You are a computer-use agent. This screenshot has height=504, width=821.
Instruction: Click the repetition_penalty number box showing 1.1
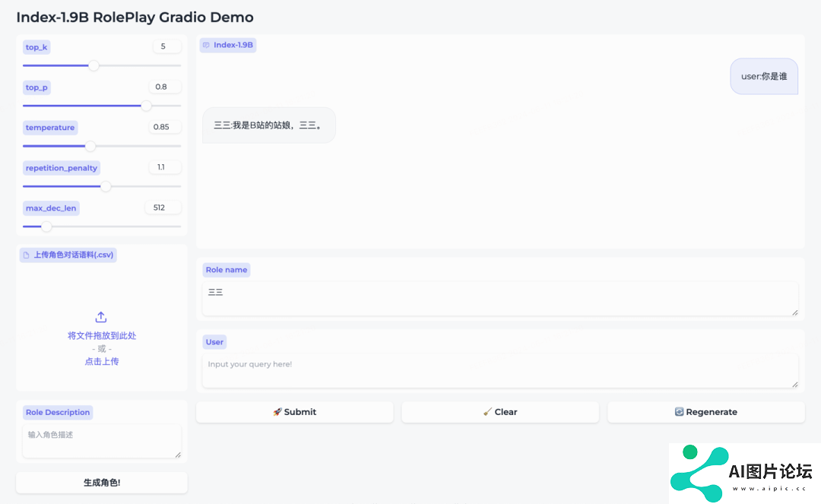coord(165,167)
